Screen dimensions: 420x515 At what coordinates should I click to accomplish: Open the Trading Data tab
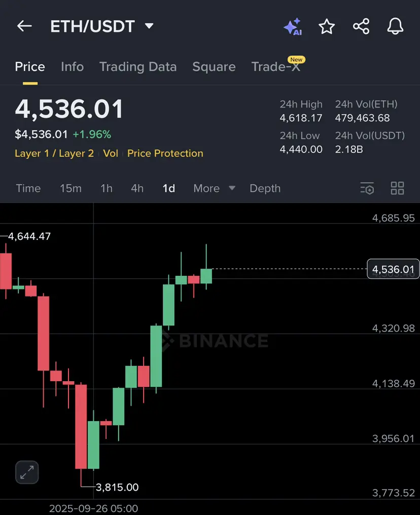138,67
